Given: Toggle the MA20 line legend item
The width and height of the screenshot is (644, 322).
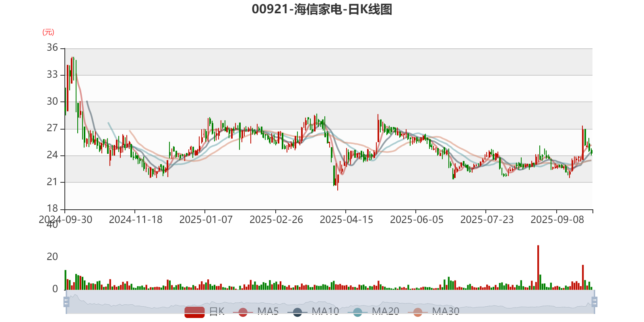Looking at the screenshot, I should tap(373, 312).
